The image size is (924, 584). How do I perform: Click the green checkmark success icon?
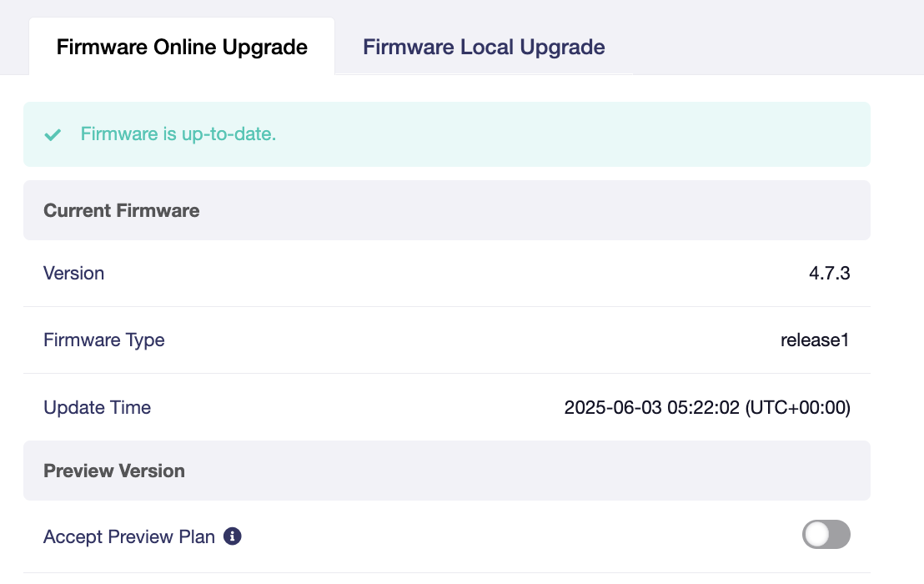coord(53,134)
